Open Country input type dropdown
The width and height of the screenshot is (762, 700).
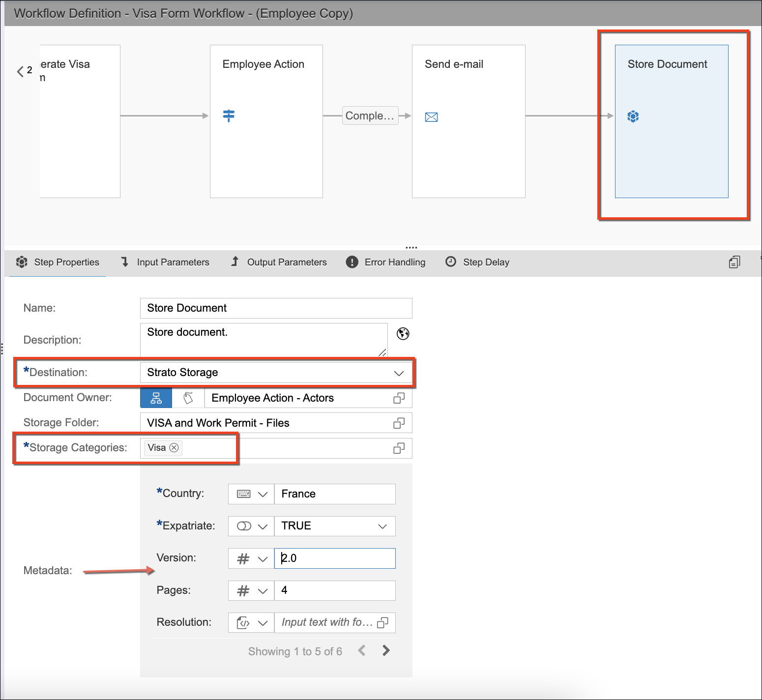(251, 494)
